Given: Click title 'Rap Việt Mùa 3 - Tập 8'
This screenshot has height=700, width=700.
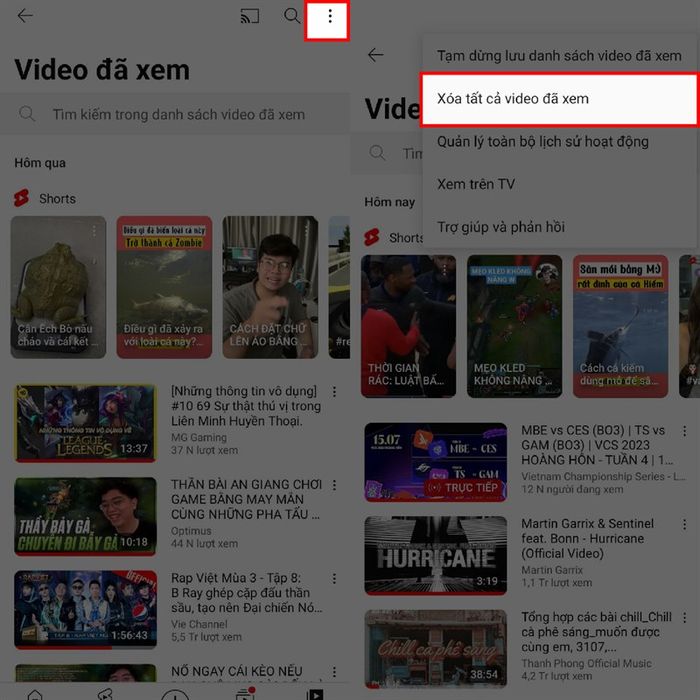Looking at the screenshot, I should tap(246, 592).
